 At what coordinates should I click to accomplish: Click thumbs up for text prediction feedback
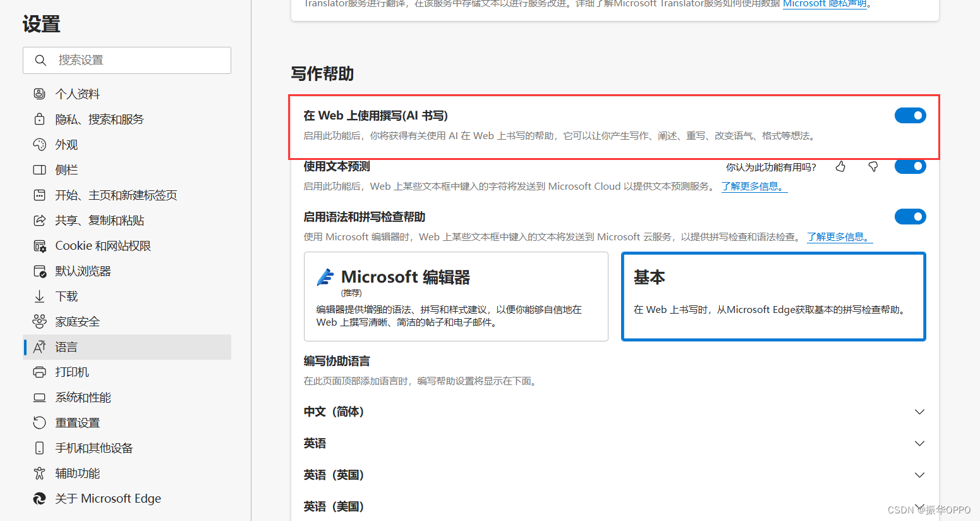pos(840,166)
